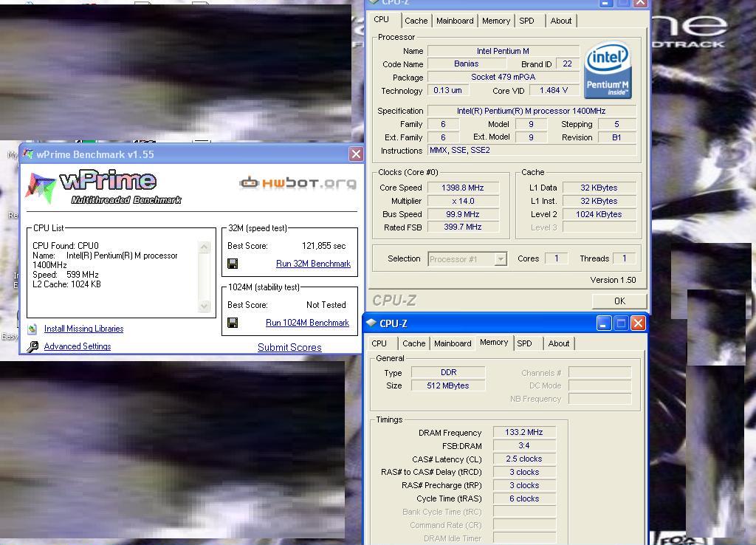Click the Specification field in CPU-Z
The image size is (756, 545).
point(532,111)
